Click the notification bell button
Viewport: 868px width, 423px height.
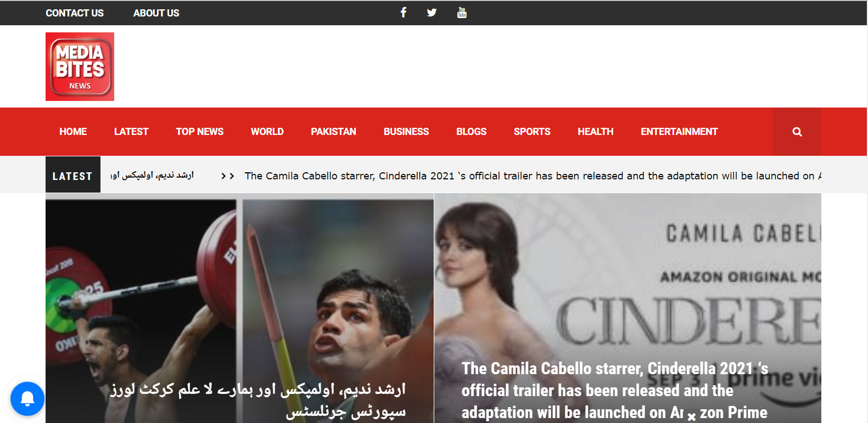[x=27, y=399]
